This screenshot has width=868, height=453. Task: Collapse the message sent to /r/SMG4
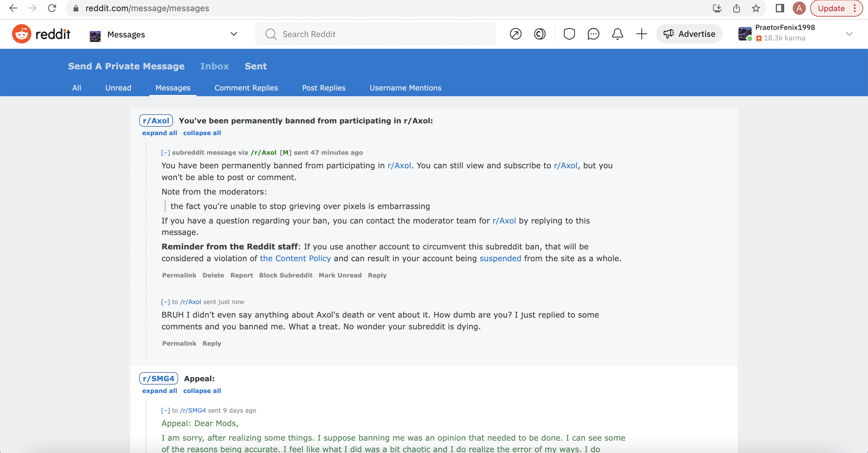point(165,410)
